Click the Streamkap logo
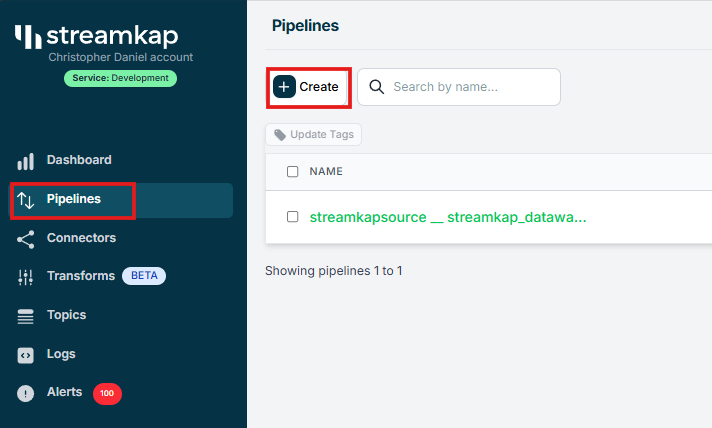 (x=96, y=36)
